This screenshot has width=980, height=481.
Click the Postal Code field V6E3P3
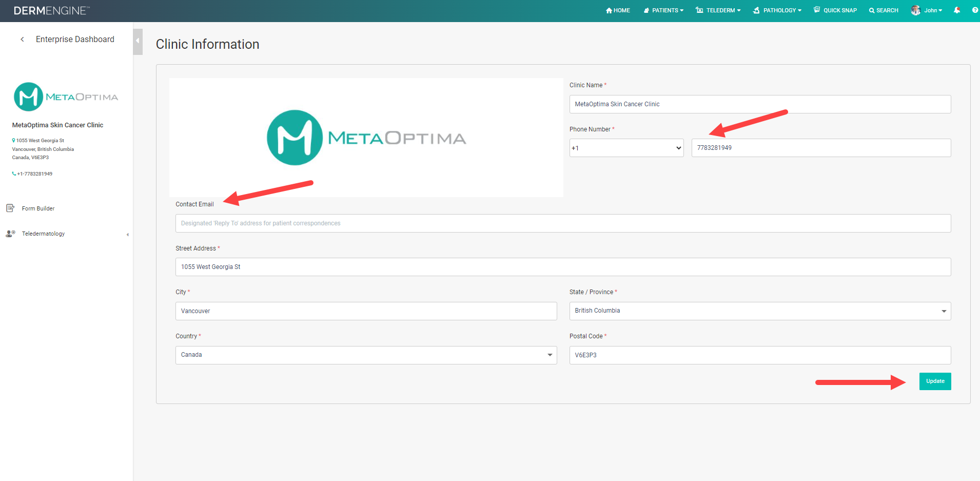(x=760, y=355)
